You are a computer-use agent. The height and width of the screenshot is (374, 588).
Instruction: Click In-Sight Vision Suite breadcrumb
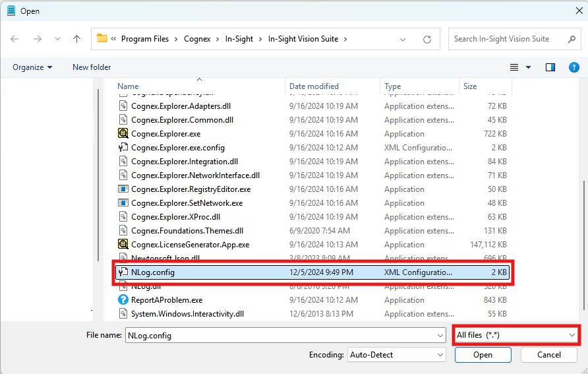tap(303, 39)
